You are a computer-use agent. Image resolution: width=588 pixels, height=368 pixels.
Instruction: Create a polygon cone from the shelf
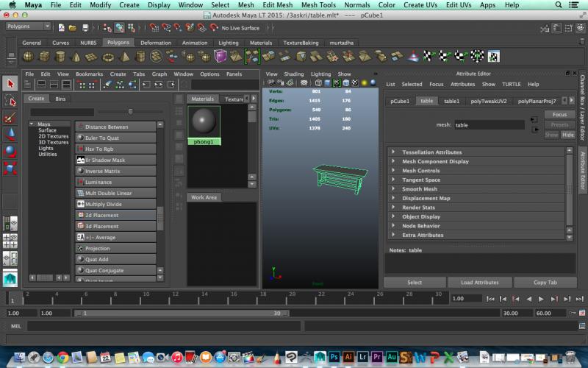[x=76, y=57]
